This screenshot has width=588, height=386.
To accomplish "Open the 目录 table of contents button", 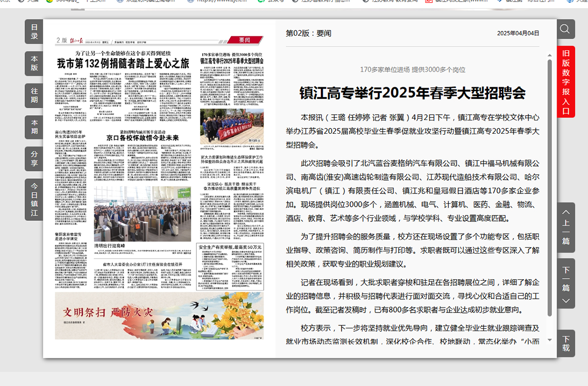I will click(x=34, y=31).
